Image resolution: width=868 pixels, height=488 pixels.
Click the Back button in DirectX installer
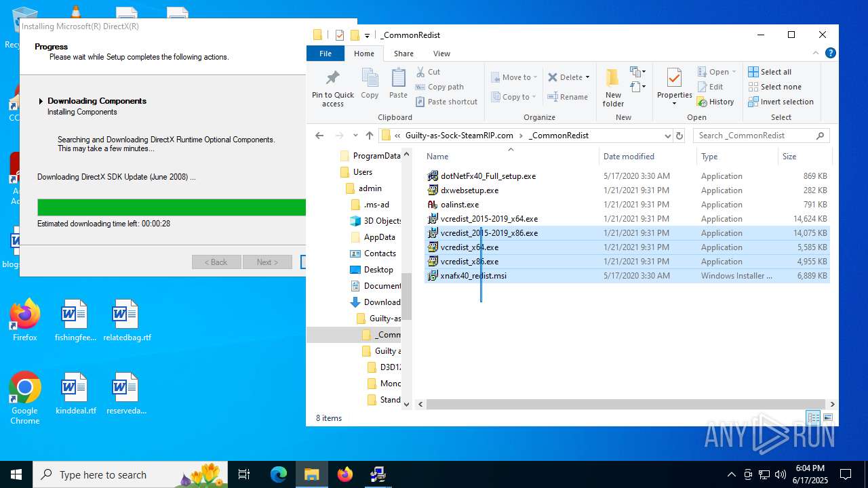(217, 262)
